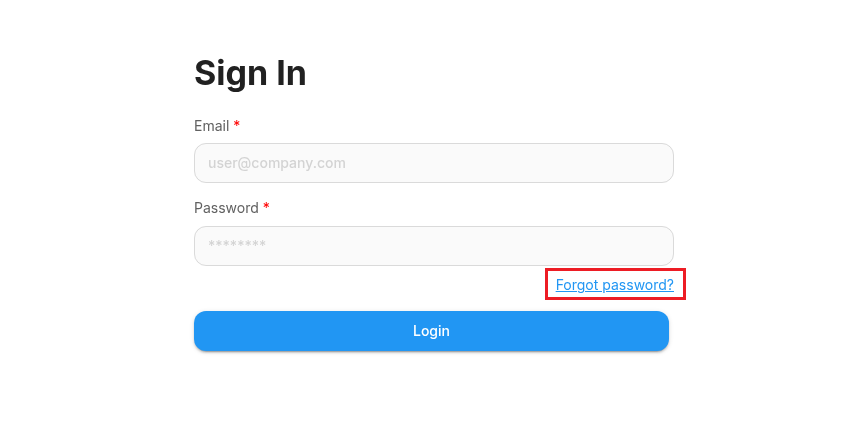
Task: Follow the underlined Forgot password? text
Action: (614, 285)
